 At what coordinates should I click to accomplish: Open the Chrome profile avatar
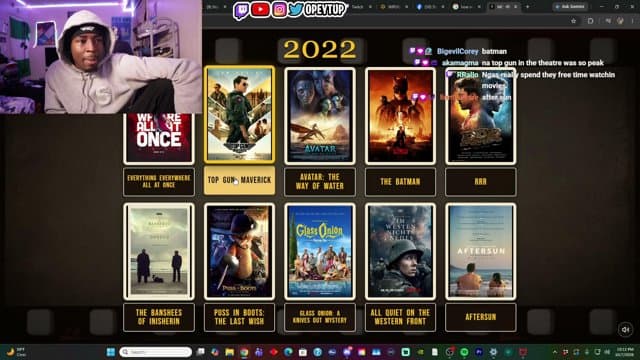pos(620,21)
